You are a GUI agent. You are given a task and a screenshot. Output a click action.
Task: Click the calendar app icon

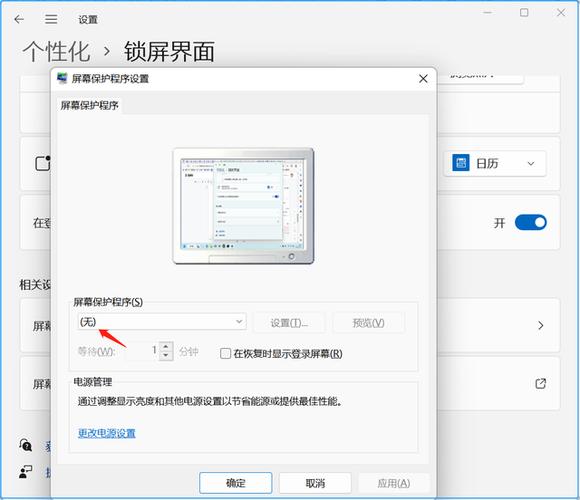click(x=461, y=163)
